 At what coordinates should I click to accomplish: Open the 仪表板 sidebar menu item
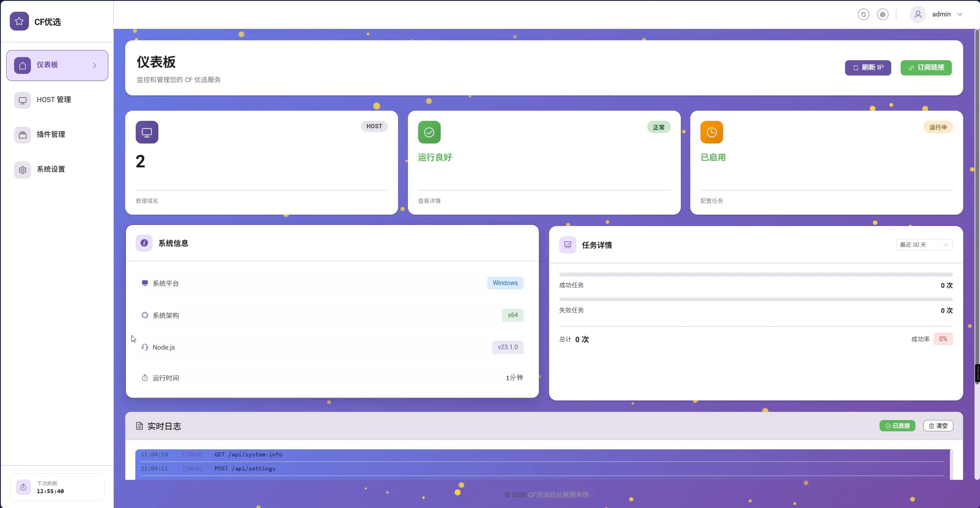pyautogui.click(x=57, y=65)
